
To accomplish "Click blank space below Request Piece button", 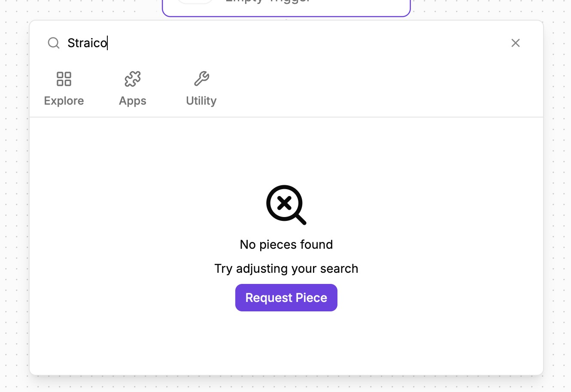I will (x=286, y=343).
